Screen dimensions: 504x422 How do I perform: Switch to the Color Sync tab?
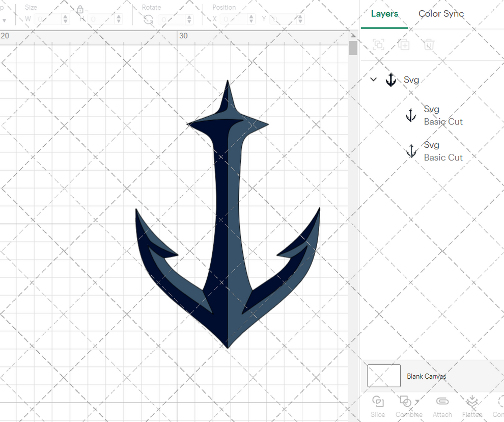(x=441, y=14)
